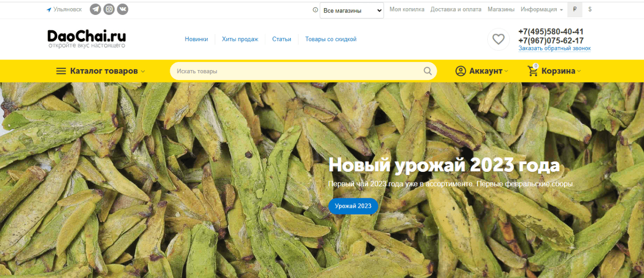Expand the Корзина dropdown chevron
The width and height of the screenshot is (644, 278).
tap(579, 72)
